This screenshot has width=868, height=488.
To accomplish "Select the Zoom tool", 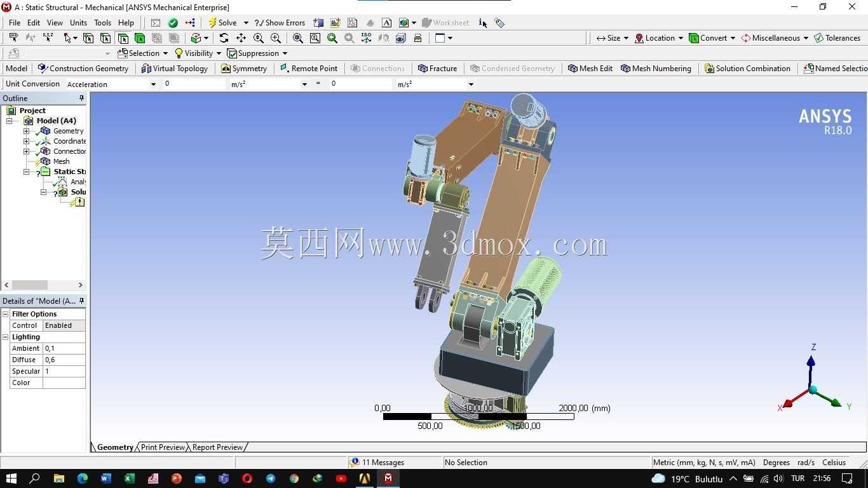I will coord(258,38).
